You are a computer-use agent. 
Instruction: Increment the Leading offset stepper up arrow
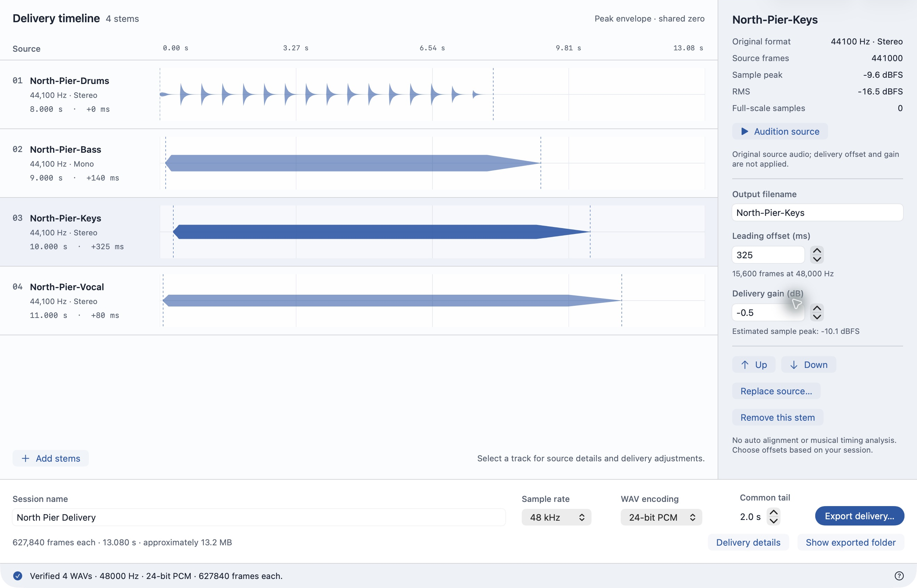[x=817, y=251]
